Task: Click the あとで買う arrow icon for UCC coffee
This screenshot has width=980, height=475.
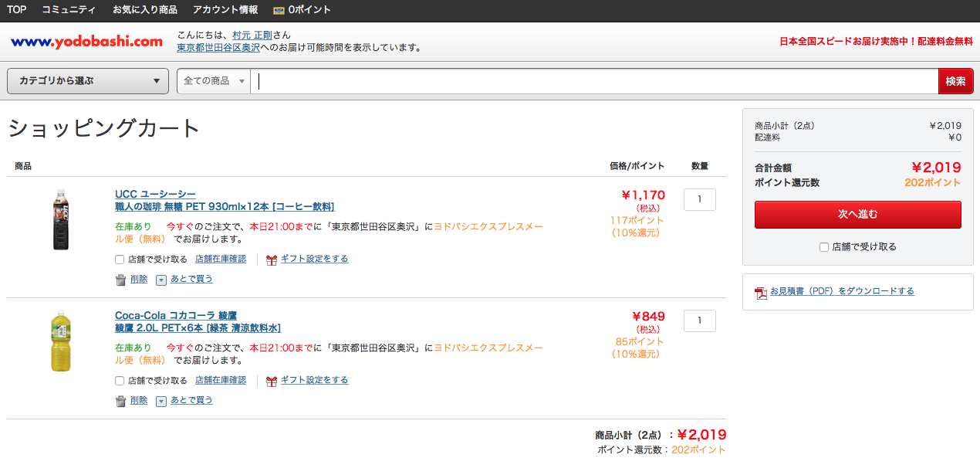Action: [161, 280]
